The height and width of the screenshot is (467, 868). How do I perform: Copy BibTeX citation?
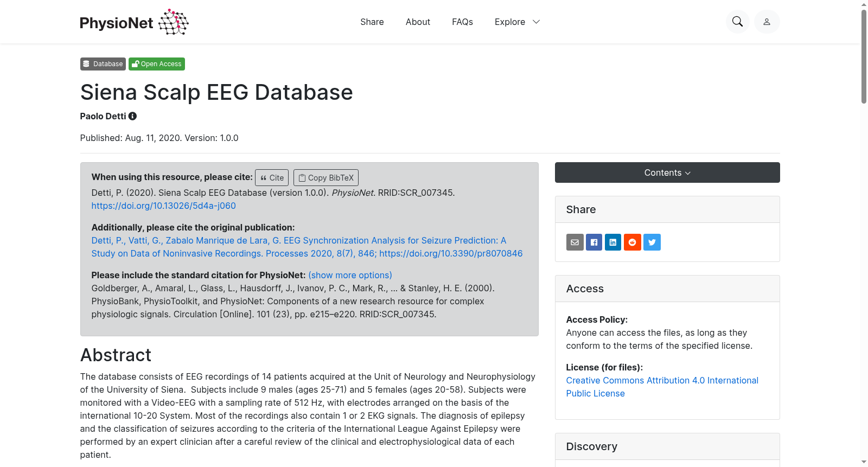pos(326,178)
